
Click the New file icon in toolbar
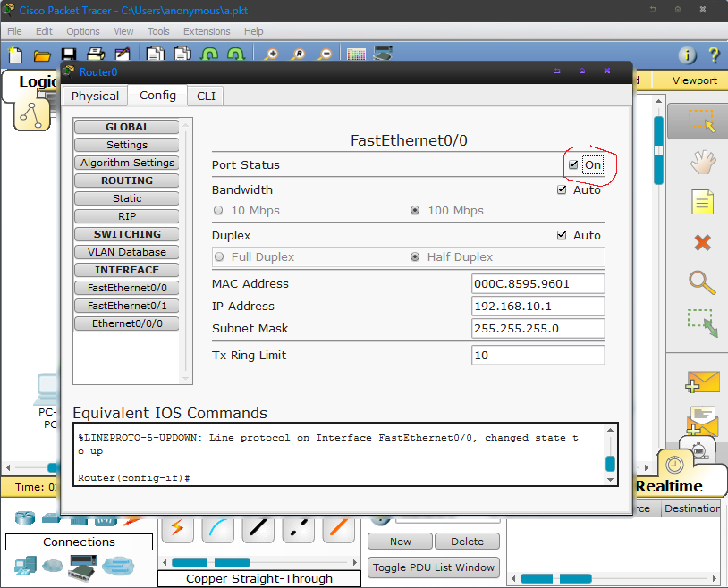pos(15,55)
